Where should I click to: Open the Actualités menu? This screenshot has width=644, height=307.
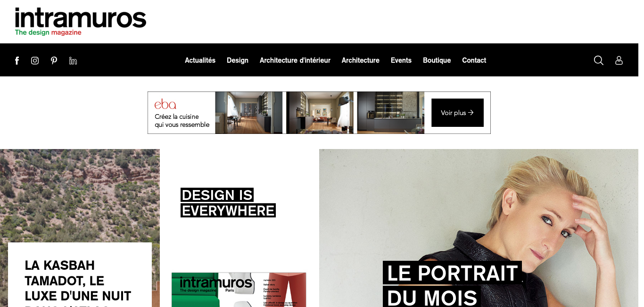[200, 60]
